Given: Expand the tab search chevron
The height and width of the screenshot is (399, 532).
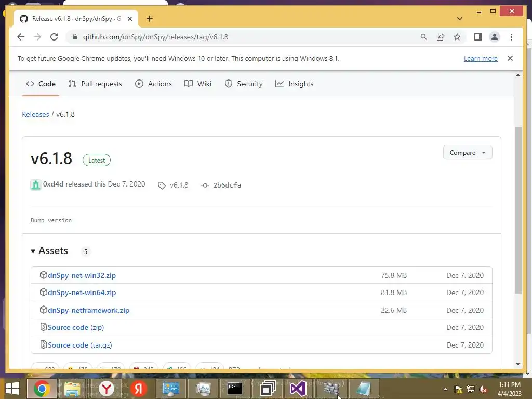Looking at the screenshot, I should [x=460, y=19].
